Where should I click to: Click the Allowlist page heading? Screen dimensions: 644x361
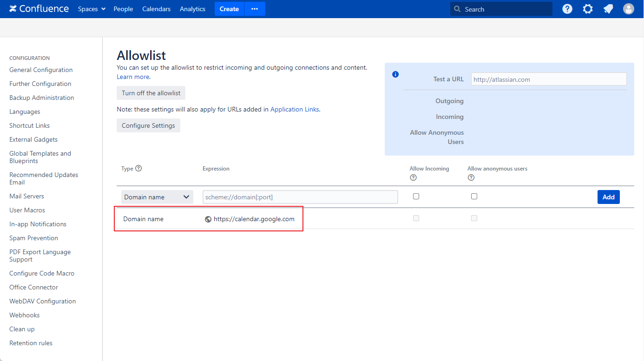pos(141,55)
